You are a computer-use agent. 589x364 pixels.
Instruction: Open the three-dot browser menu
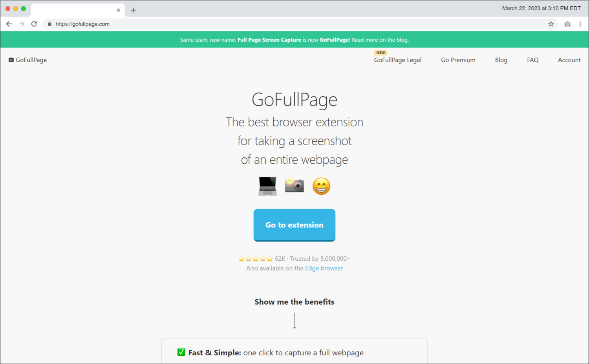pos(580,24)
